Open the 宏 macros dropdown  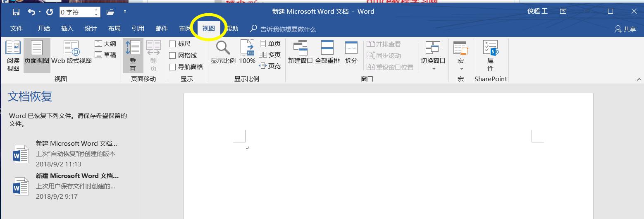460,56
